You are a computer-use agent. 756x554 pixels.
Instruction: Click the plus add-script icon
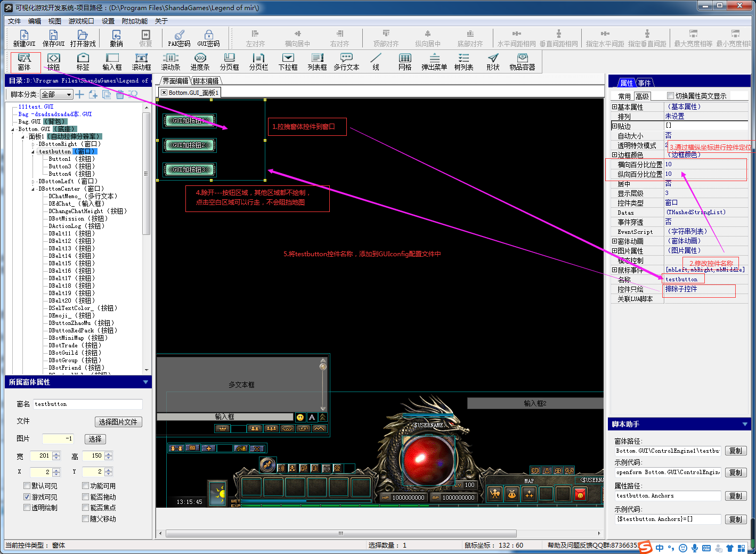pos(80,94)
